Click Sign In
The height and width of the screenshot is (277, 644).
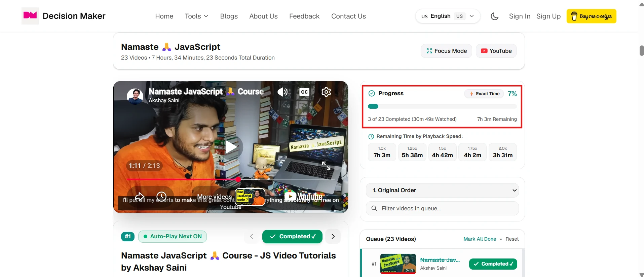coord(520,16)
